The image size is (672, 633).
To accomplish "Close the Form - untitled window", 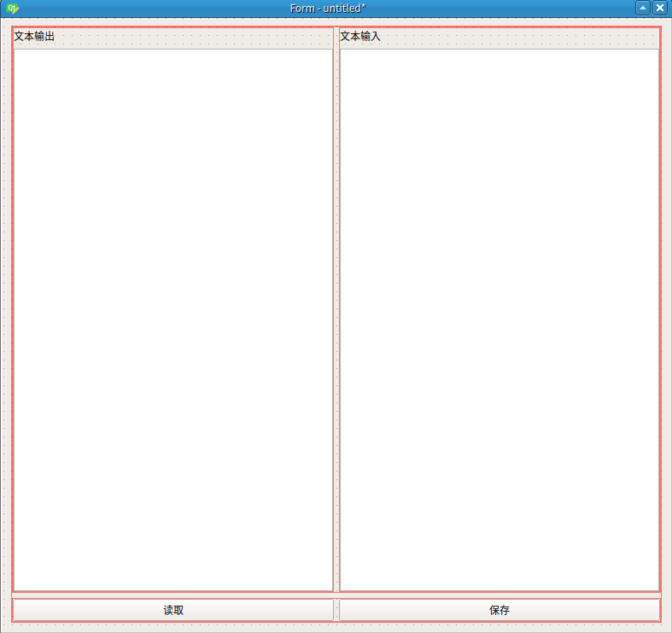I will coord(660,9).
